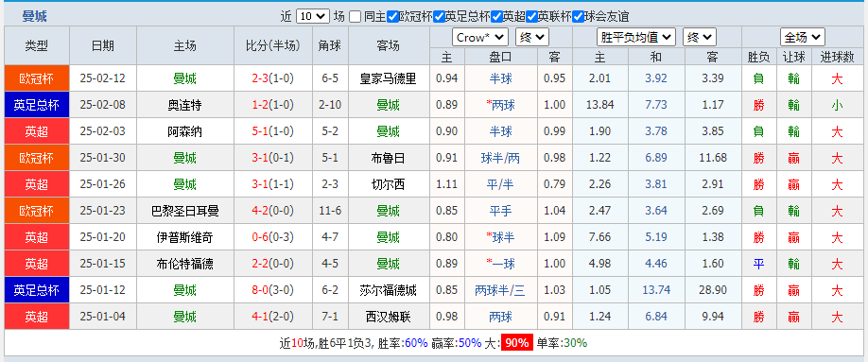Screen dimensions: 868x362
Task: Select the home team 巴黎圣日耳曼
Action: coord(184,211)
